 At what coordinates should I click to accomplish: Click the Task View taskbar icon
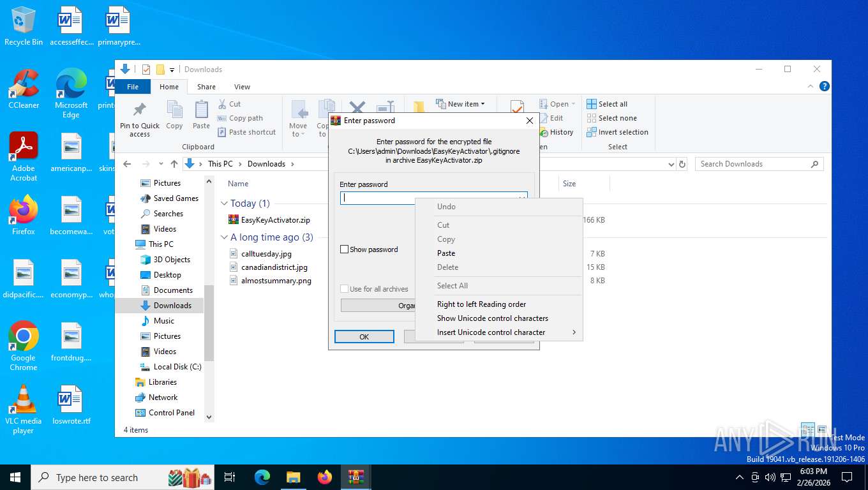[230, 477]
